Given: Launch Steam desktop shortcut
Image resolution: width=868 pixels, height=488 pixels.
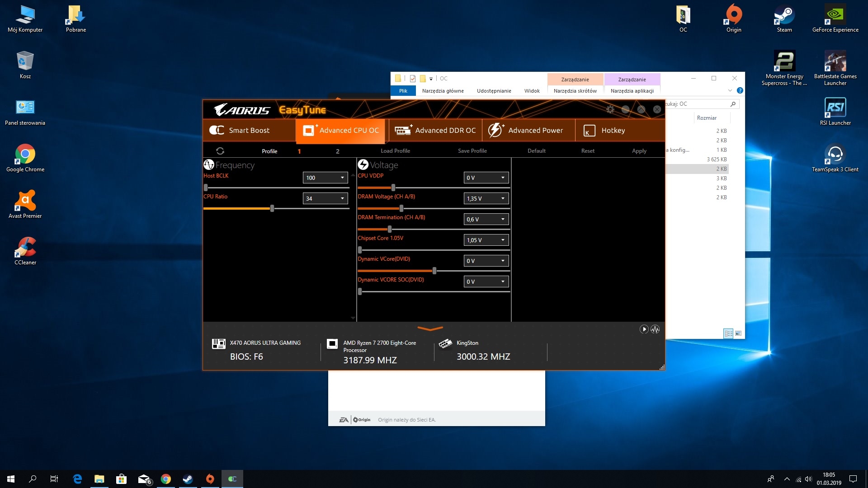Looking at the screenshot, I should coord(784,19).
